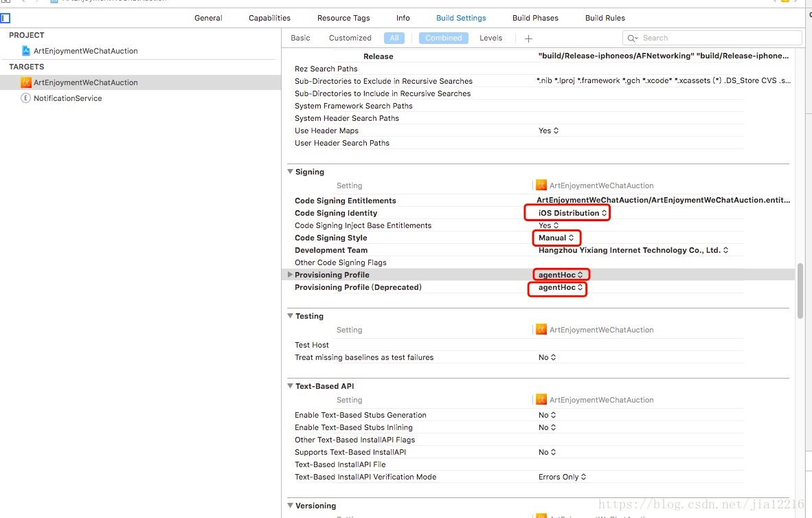Select the Test Host setting

312,345
